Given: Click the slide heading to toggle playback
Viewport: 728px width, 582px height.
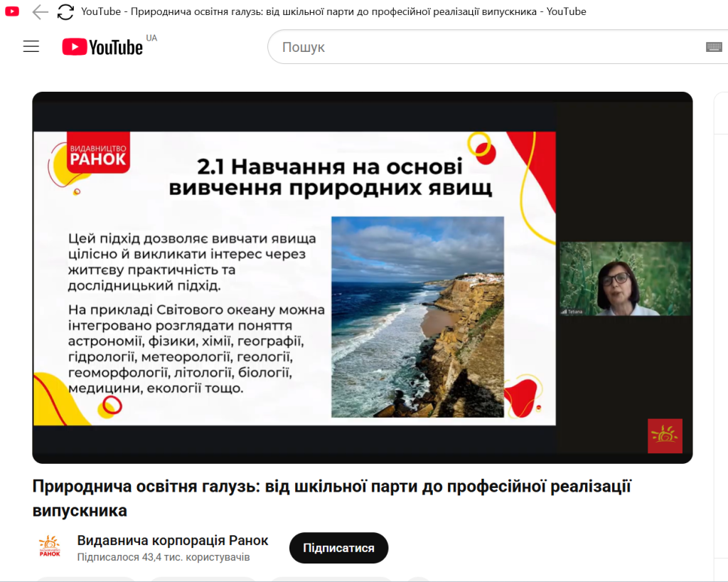Looking at the screenshot, I should click(330, 178).
